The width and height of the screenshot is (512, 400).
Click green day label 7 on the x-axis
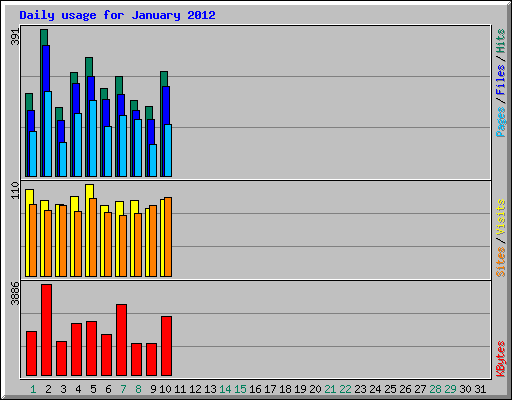(123, 389)
